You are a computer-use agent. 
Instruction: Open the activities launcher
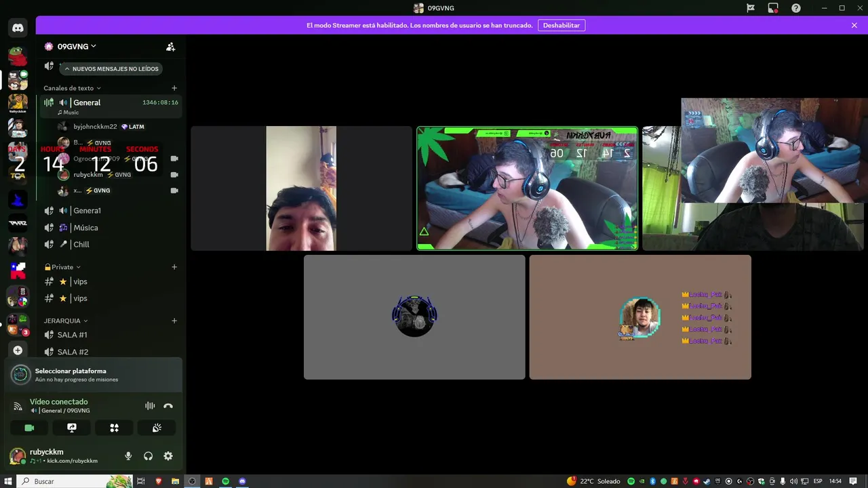click(114, 428)
